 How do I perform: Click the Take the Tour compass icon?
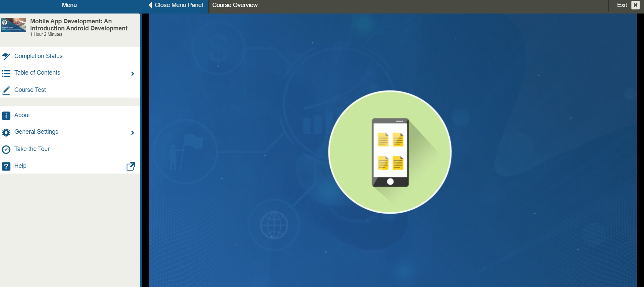tap(6, 149)
